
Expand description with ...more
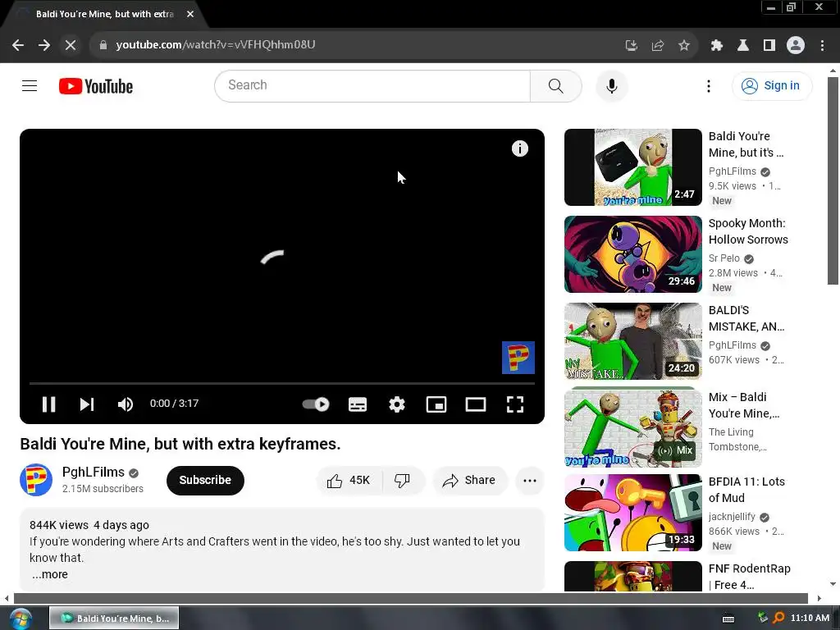50,574
